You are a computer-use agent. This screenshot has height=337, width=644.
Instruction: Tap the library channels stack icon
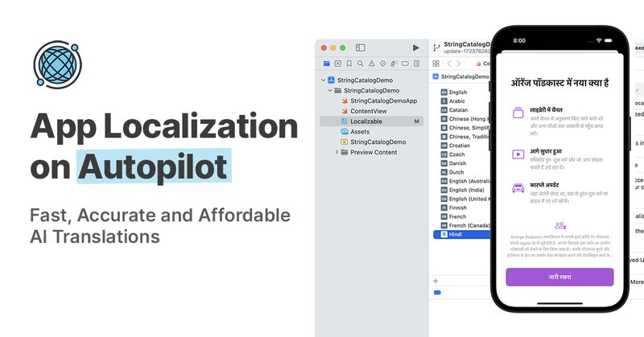coord(518,113)
